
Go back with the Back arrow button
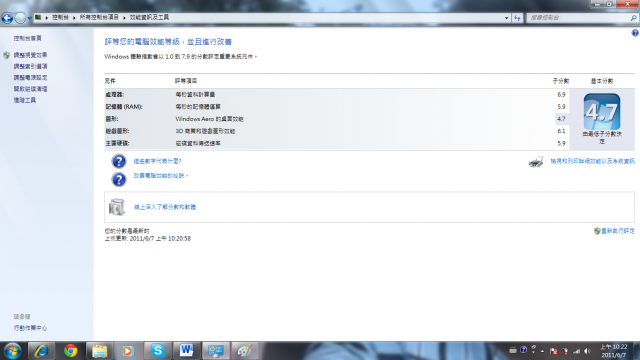click(x=7, y=18)
